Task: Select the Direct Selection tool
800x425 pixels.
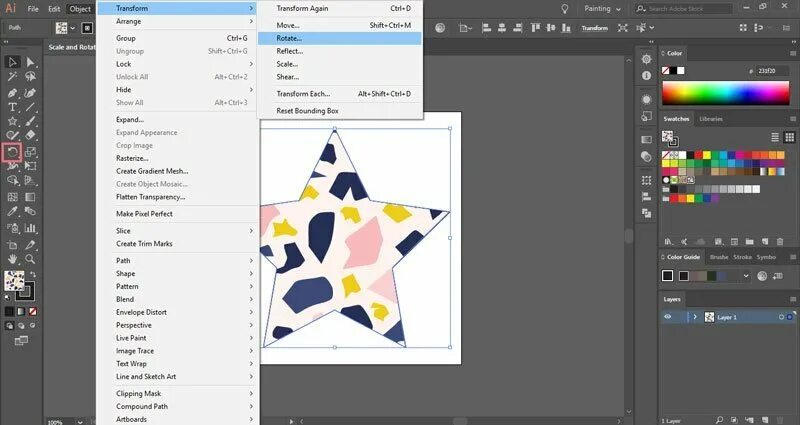Action: pyautogui.click(x=30, y=62)
